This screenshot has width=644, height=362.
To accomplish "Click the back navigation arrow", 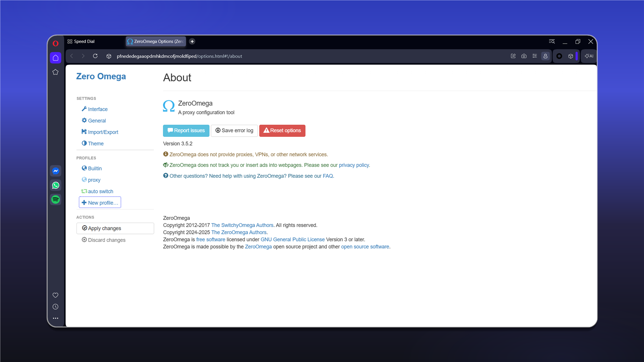I will (x=72, y=56).
